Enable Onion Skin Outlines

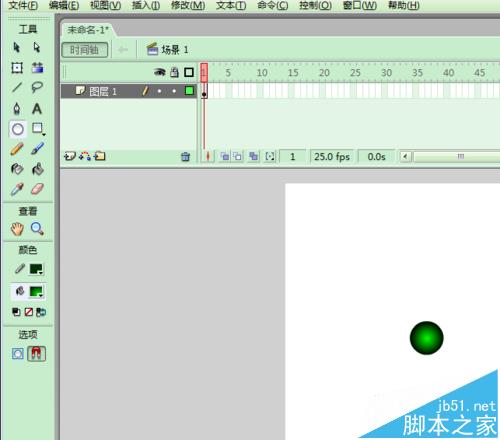[x=238, y=156]
